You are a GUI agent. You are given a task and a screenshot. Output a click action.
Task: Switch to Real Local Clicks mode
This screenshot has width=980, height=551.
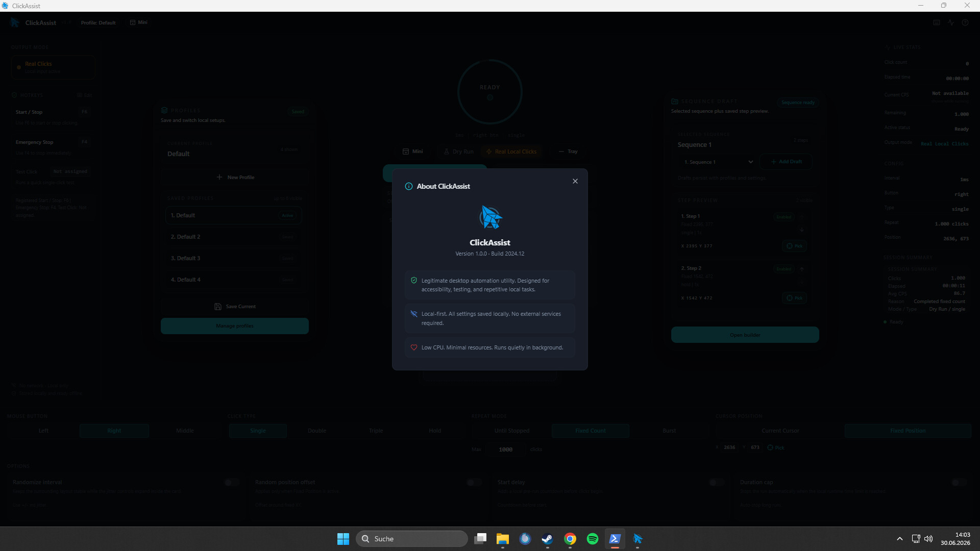pos(511,152)
